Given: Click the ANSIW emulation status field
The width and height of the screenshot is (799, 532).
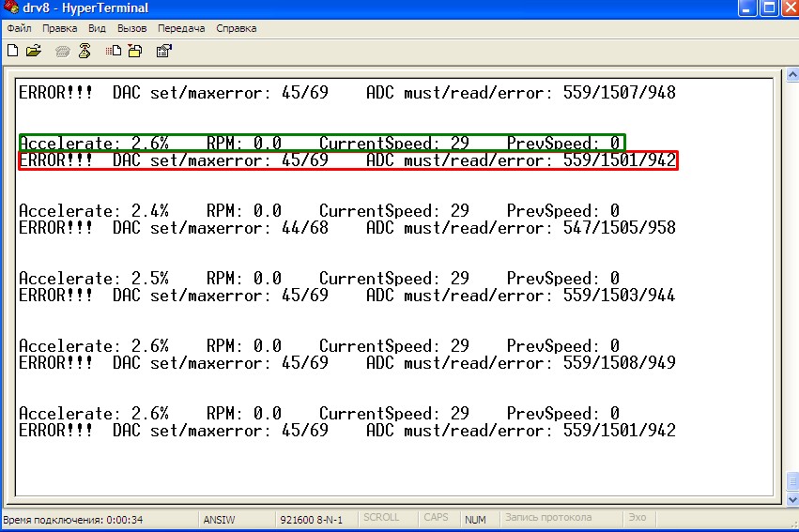Looking at the screenshot, I should coord(219,520).
